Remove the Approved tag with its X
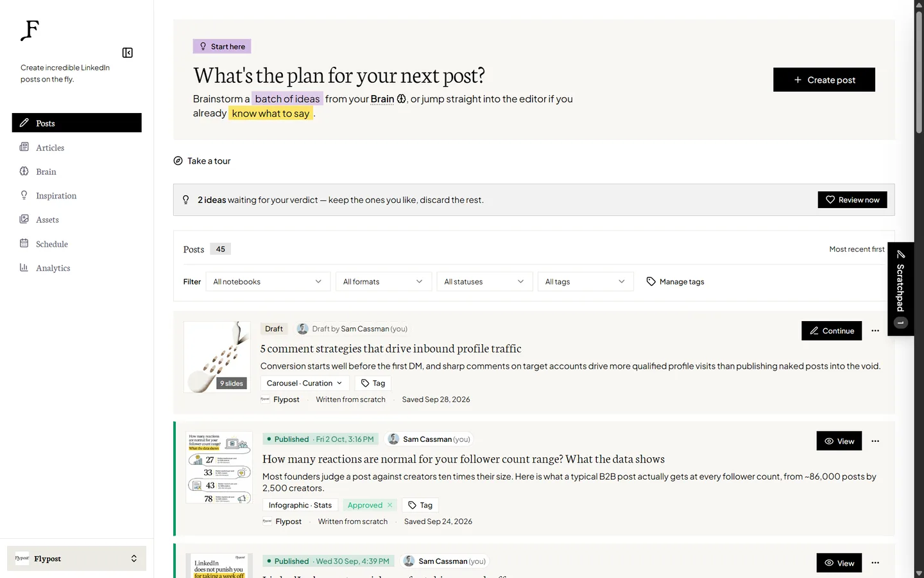This screenshot has width=924, height=578. pyautogui.click(x=389, y=505)
